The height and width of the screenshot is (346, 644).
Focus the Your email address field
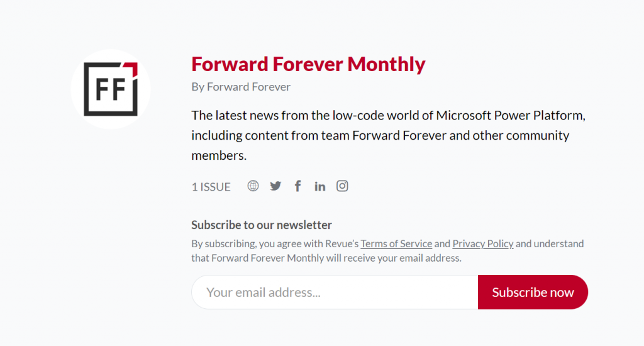[335, 292]
